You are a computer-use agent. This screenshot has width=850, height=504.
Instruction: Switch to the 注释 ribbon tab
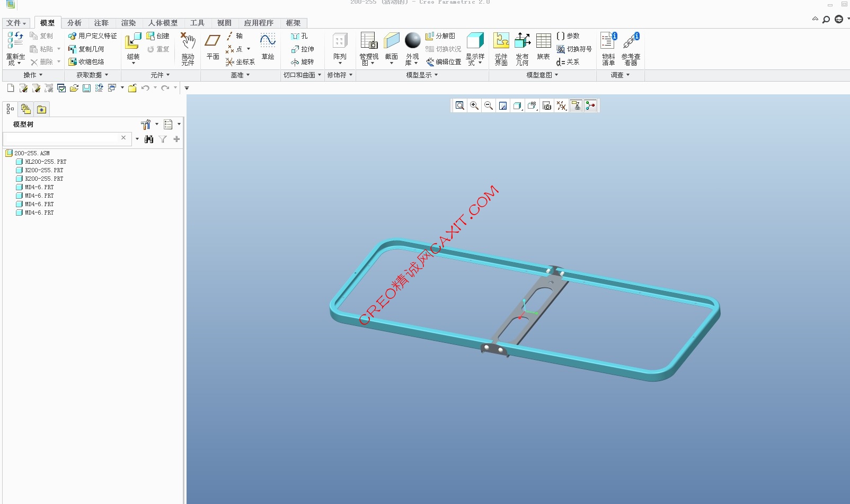click(101, 23)
